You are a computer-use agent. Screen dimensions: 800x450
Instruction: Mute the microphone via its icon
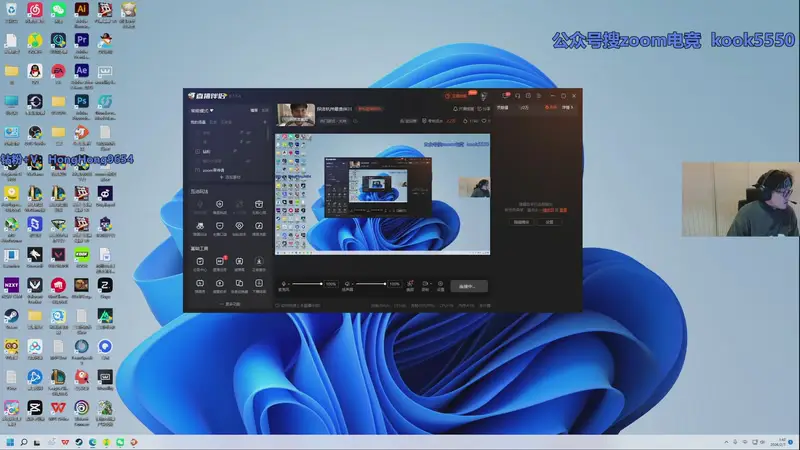point(284,284)
